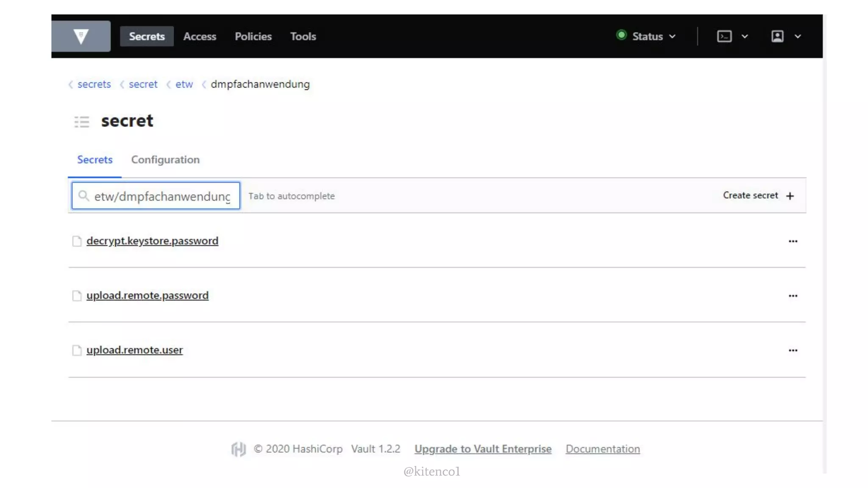Image resolution: width=868 pixels, height=488 pixels.
Task: Open the console terminal icon
Action: click(724, 36)
